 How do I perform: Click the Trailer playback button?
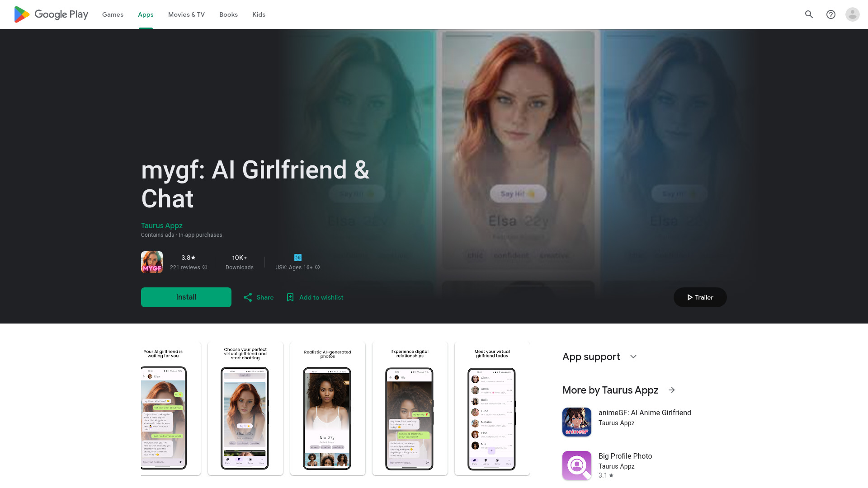pos(700,297)
